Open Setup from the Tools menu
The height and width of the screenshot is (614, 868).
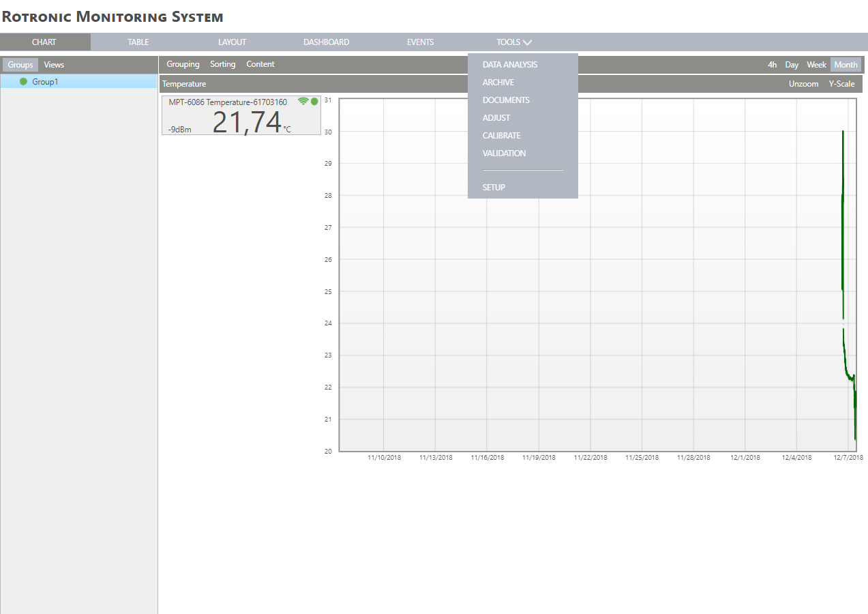coord(494,188)
